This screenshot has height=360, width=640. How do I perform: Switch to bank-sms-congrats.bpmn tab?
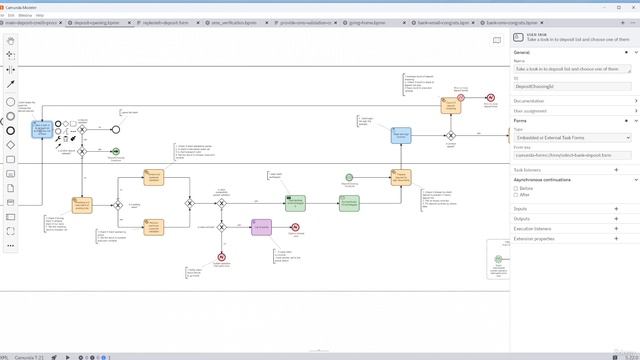[x=511, y=23]
